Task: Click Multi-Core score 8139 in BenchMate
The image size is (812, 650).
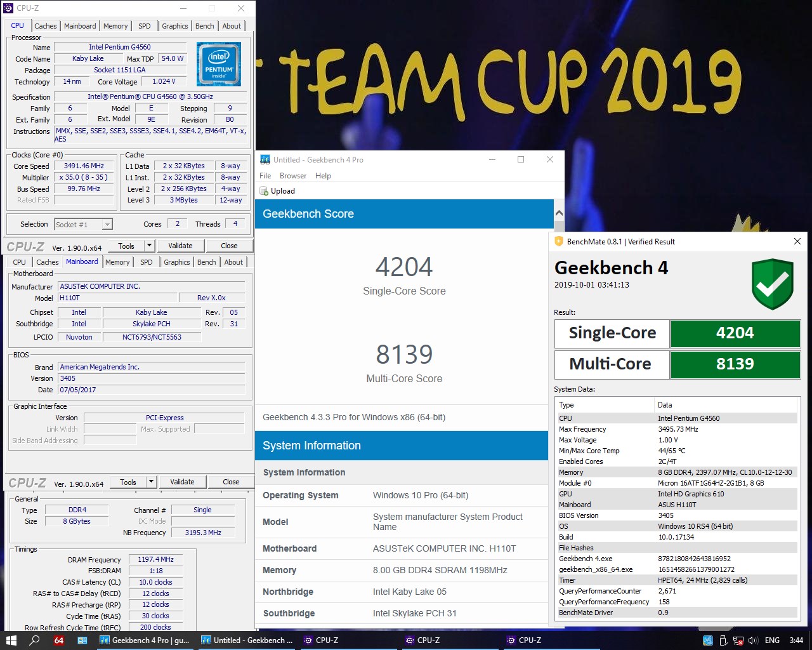Action: click(735, 364)
